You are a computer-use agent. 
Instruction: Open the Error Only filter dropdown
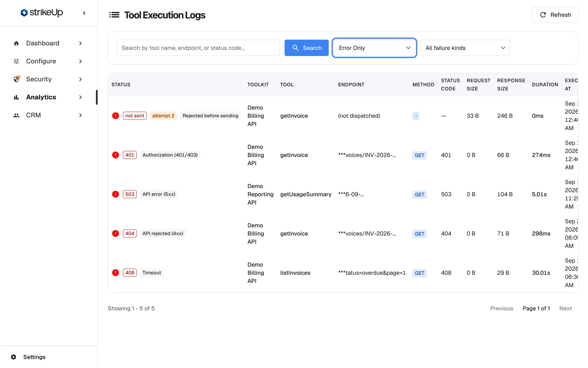(374, 48)
